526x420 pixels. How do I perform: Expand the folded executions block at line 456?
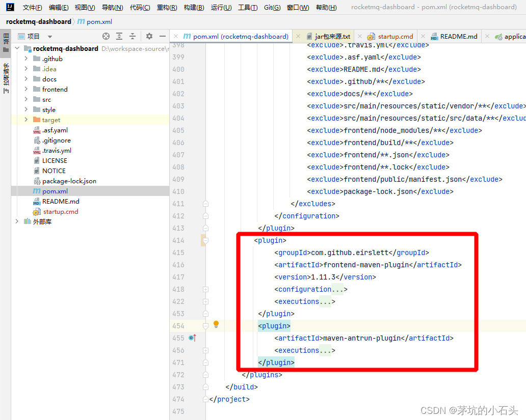point(206,350)
